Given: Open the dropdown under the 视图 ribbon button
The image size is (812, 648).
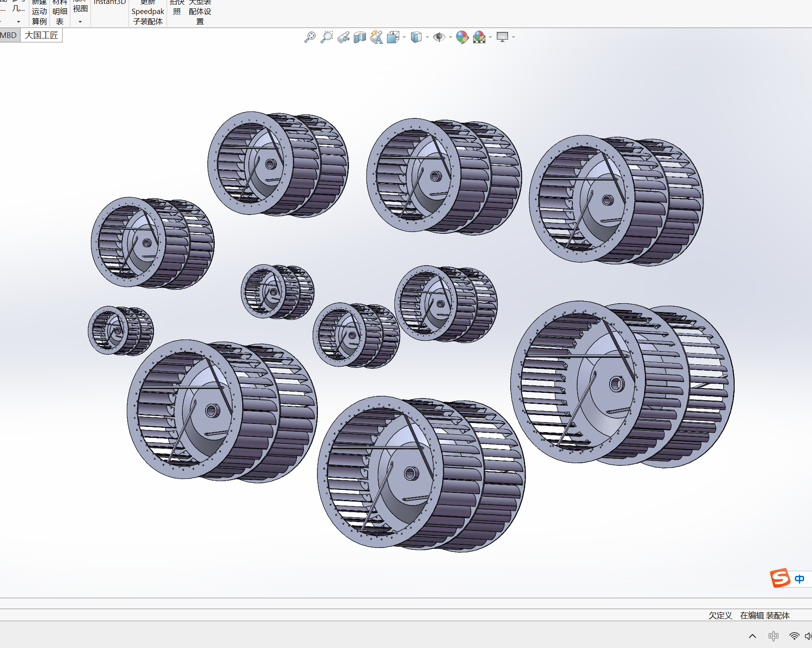Looking at the screenshot, I should [80, 22].
